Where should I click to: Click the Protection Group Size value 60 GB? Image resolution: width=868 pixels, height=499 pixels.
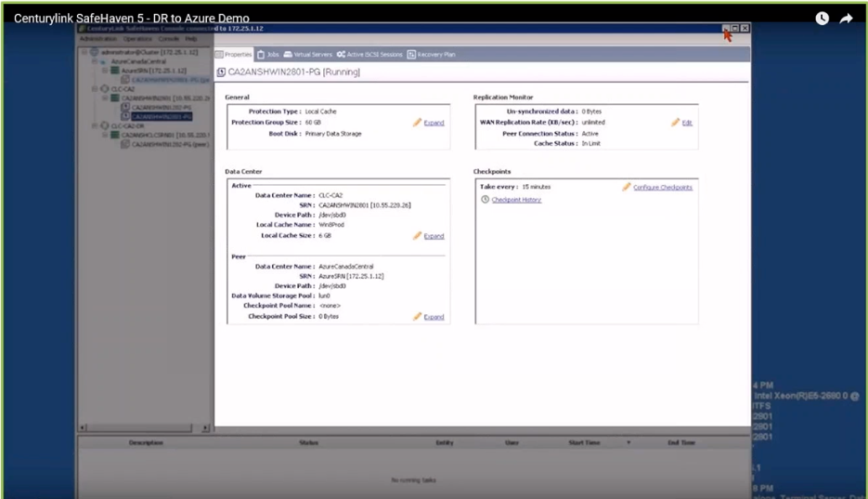313,123
